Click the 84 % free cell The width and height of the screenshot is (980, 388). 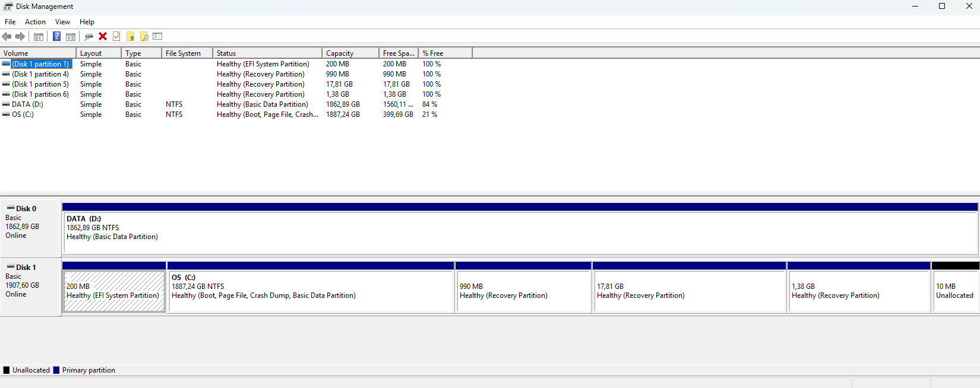pos(430,104)
